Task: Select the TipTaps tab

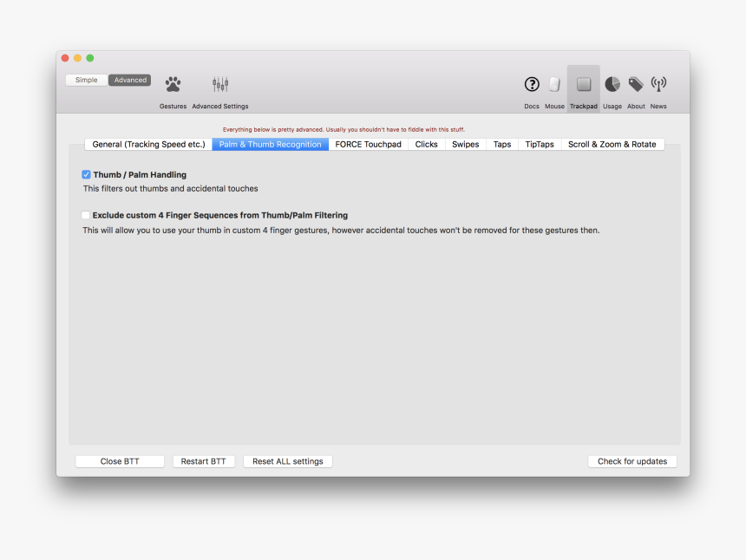Action: click(539, 144)
